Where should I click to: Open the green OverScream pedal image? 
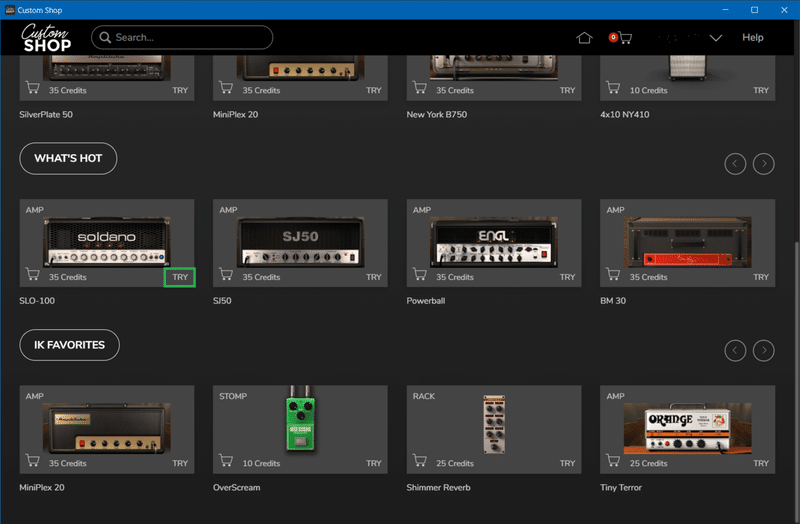[x=301, y=419]
